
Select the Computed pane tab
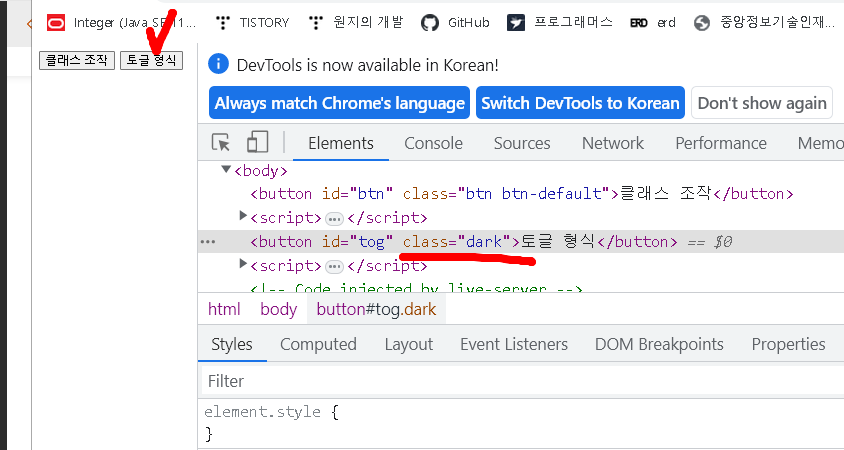click(x=318, y=344)
